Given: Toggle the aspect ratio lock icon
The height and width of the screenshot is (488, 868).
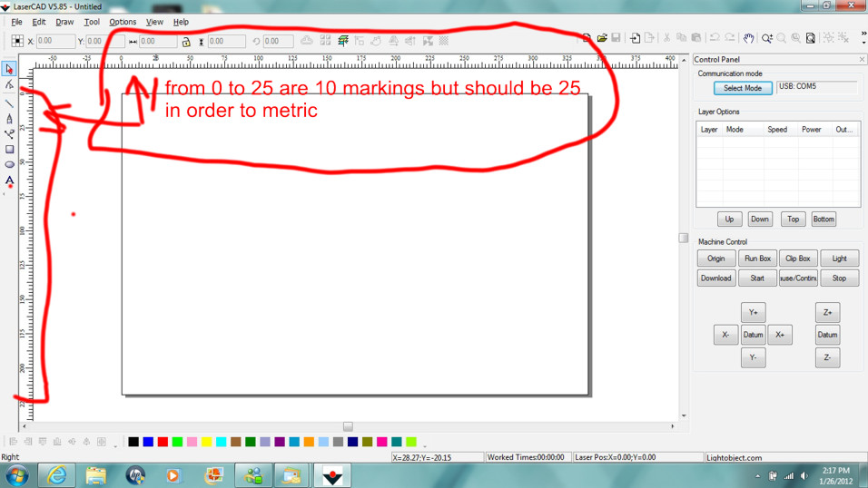Looking at the screenshot, I should 186,42.
